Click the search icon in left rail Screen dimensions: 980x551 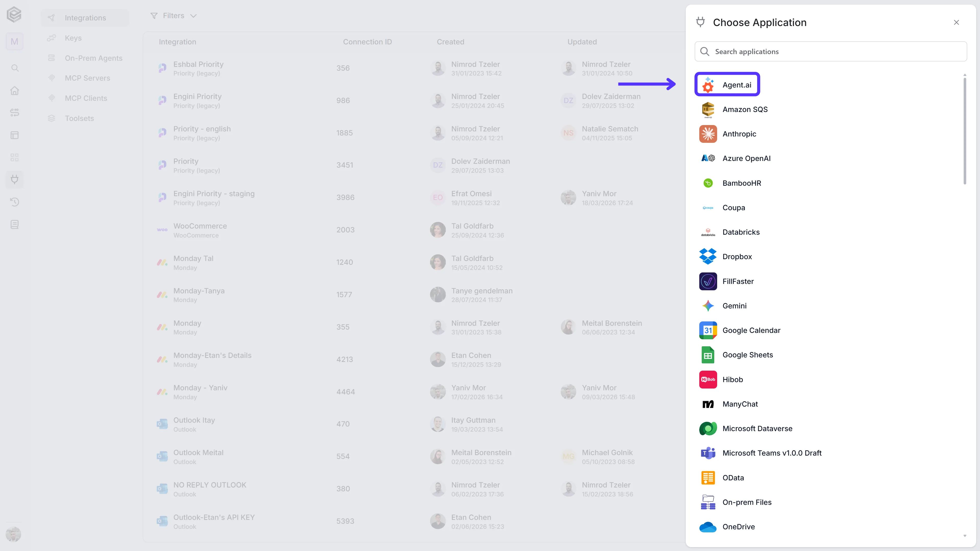(x=15, y=68)
